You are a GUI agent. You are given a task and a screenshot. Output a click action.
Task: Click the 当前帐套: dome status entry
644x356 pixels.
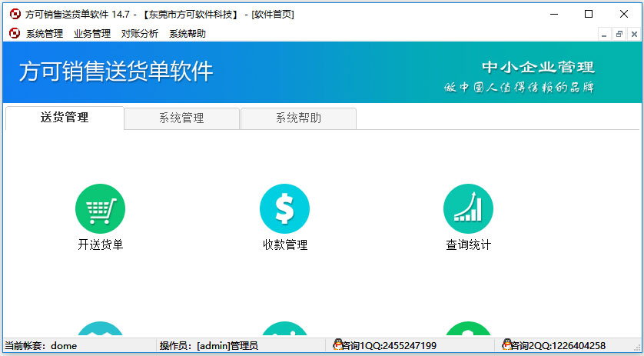[x=41, y=346]
